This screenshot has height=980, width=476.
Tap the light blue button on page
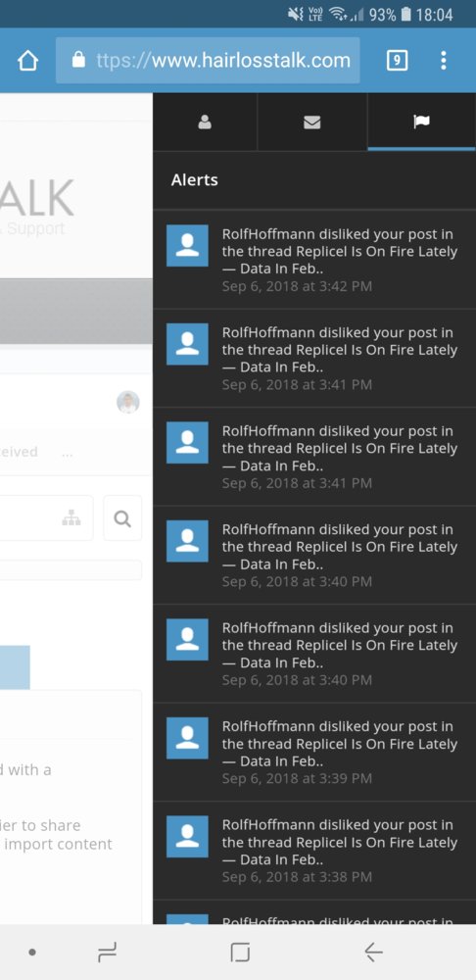[15, 666]
